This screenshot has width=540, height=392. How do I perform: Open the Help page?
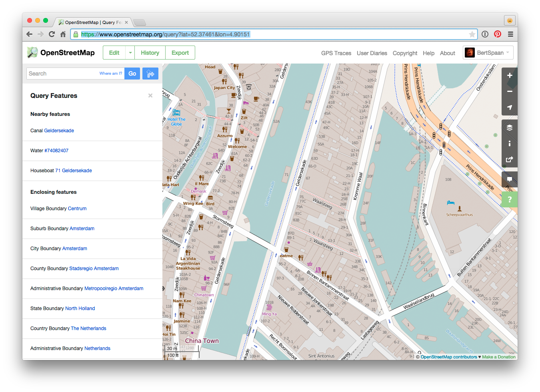pos(428,53)
